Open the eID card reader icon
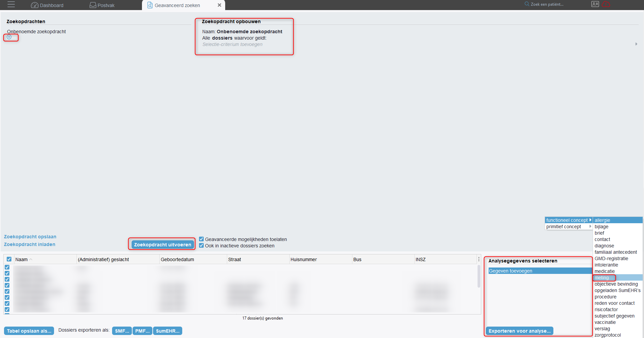The height and width of the screenshot is (338, 644). [595, 4]
